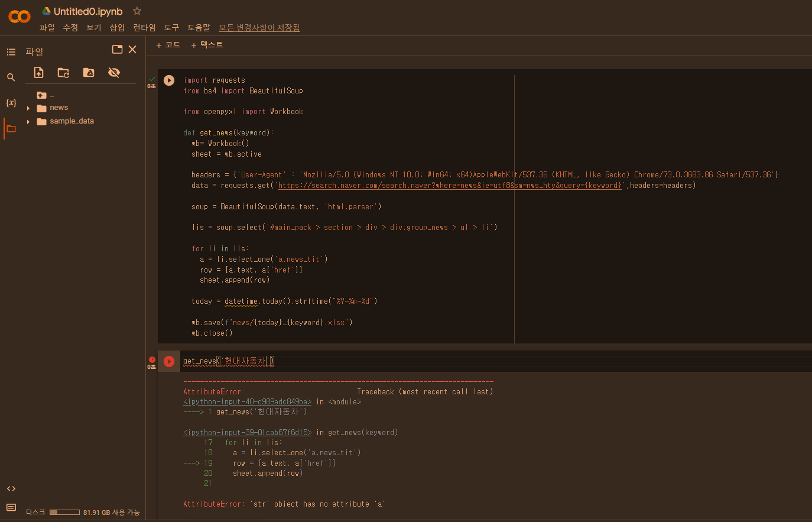The width and height of the screenshot is (812, 522).
Task: Click the red error indicator on second cell
Action: pyautogui.click(x=152, y=359)
